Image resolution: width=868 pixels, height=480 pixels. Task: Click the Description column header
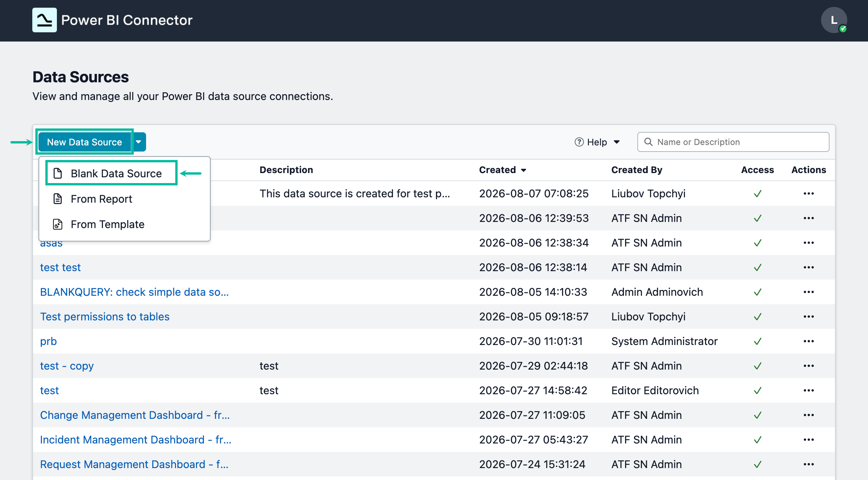point(286,170)
